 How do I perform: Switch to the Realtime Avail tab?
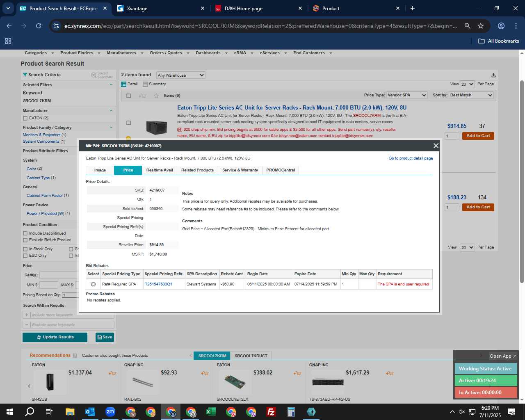pyautogui.click(x=160, y=170)
